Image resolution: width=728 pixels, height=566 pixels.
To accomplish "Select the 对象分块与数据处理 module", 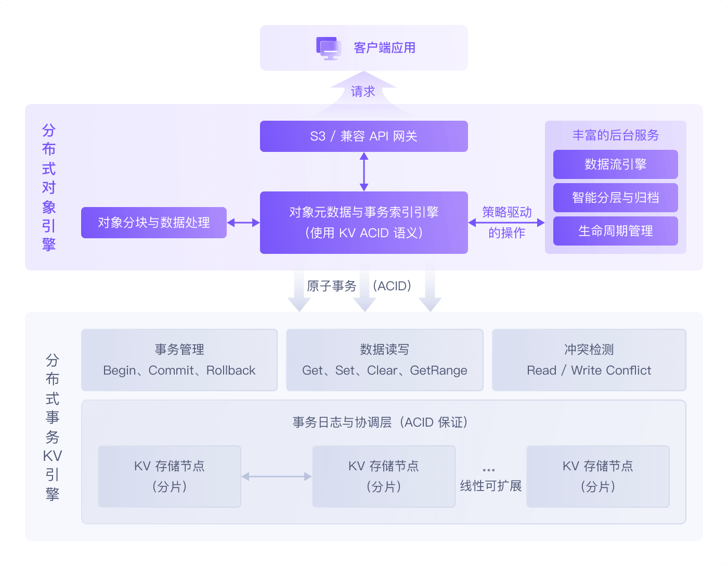I will coord(153,223).
